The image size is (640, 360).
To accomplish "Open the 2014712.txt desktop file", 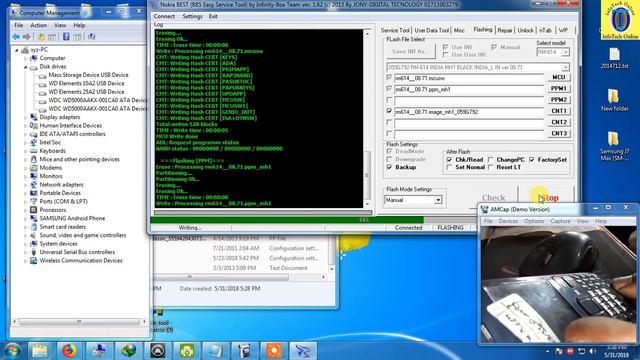I will point(614,58).
